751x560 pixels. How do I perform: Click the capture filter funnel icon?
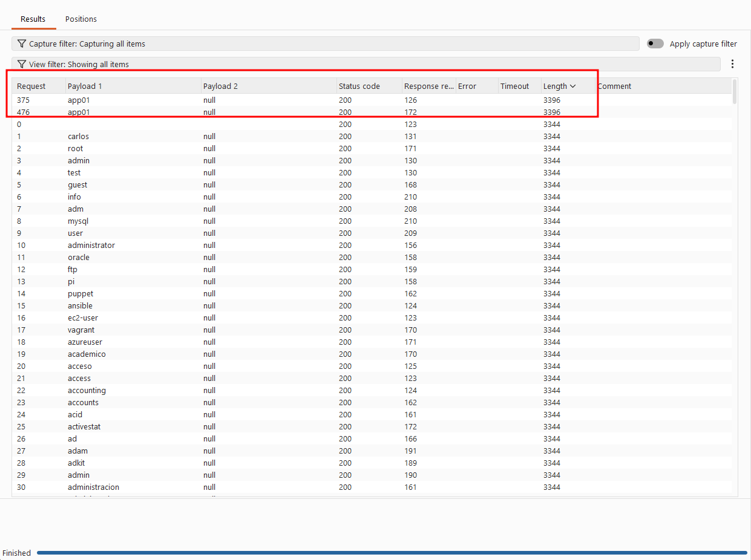pos(22,44)
